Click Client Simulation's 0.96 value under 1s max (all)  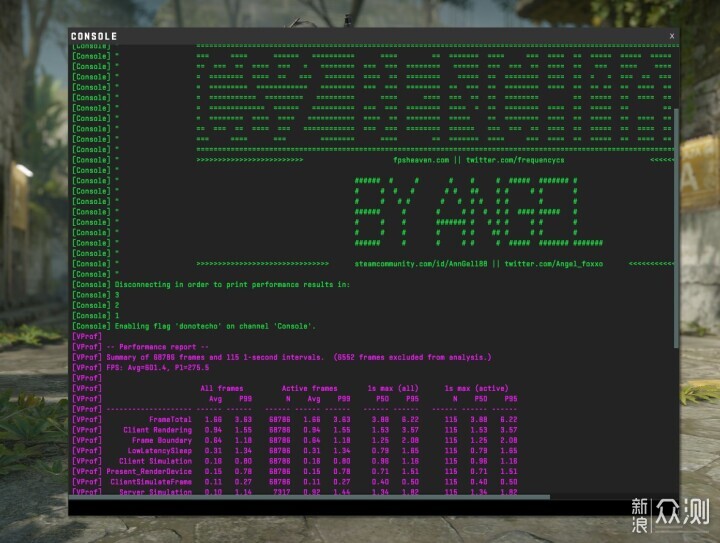[x=380, y=461]
